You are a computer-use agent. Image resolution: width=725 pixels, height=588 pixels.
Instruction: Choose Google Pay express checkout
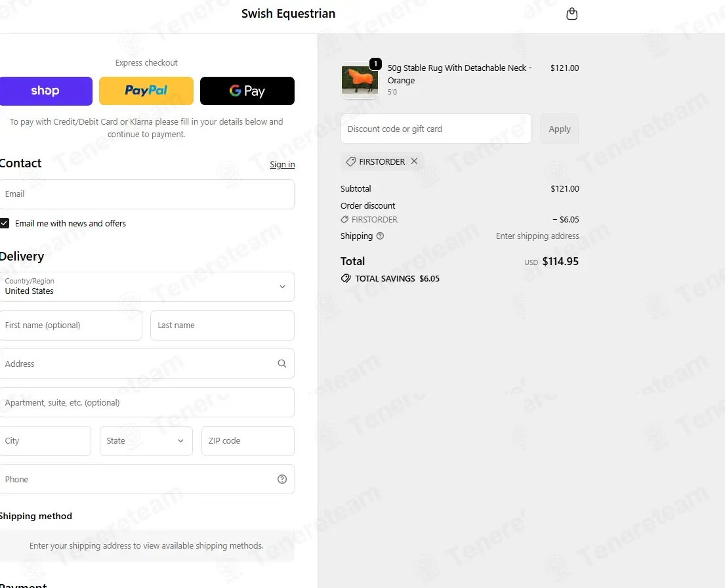(247, 91)
